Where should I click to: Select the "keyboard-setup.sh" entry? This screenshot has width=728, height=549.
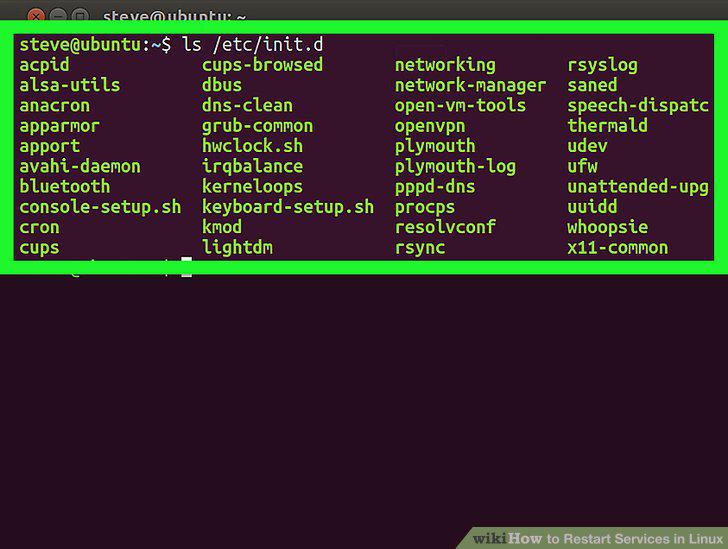pyautogui.click(x=288, y=207)
